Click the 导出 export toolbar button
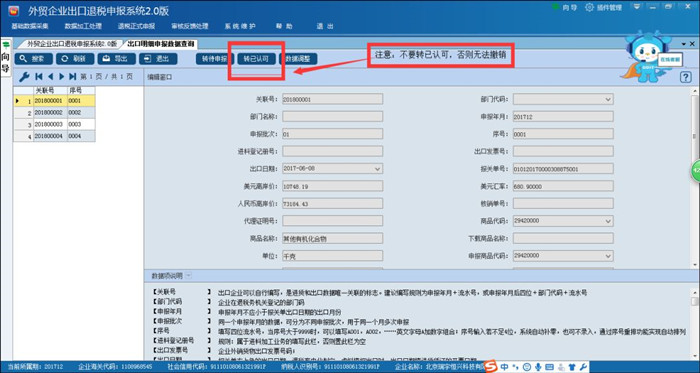Image resolution: width=700 pixels, height=373 pixels. click(116, 59)
